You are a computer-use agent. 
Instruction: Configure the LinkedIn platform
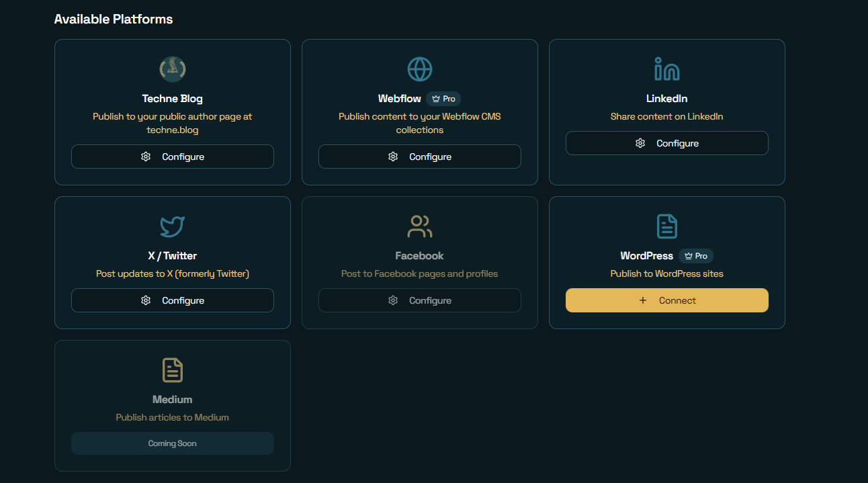coord(667,143)
